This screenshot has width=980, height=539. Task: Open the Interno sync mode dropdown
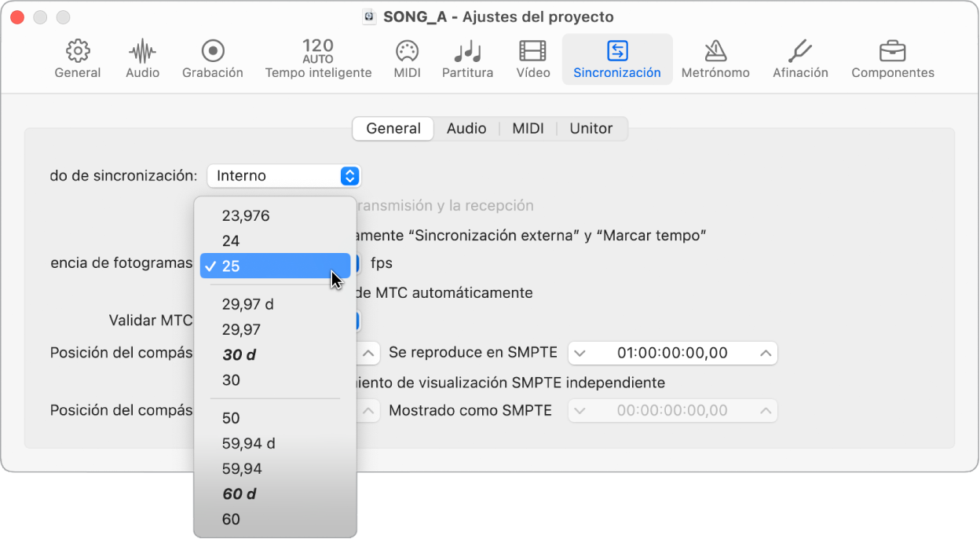(x=283, y=175)
